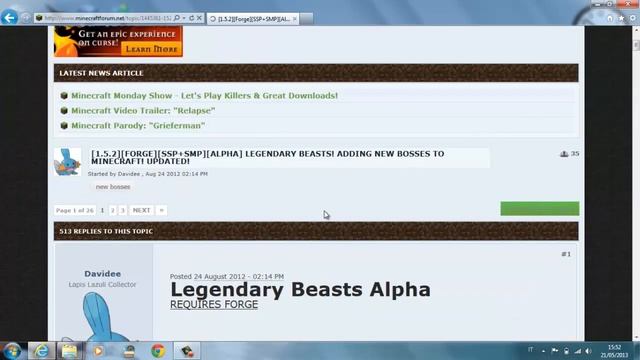Select page 1 in pagination
The height and width of the screenshot is (360, 640).
click(102, 210)
